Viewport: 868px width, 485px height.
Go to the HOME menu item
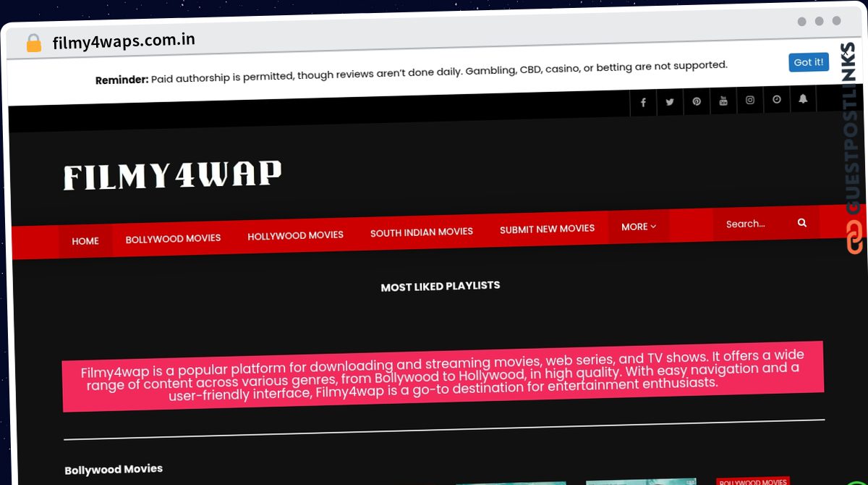tap(85, 241)
